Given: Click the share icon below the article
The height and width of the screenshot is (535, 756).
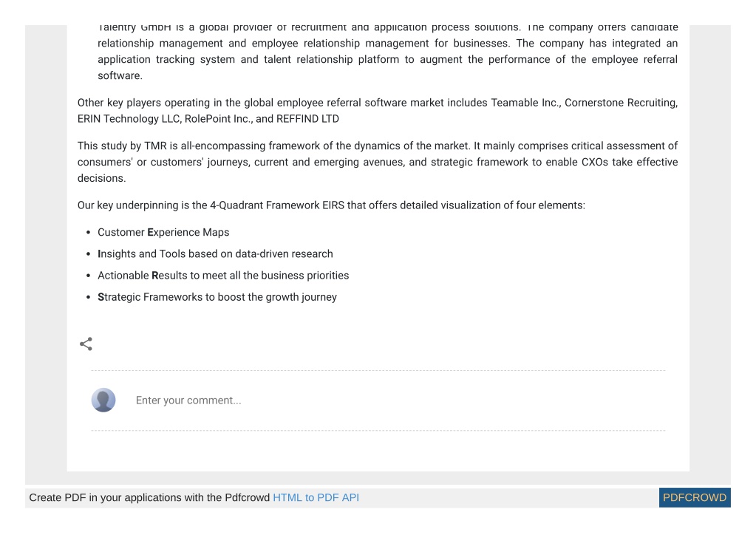Looking at the screenshot, I should click(x=86, y=344).
